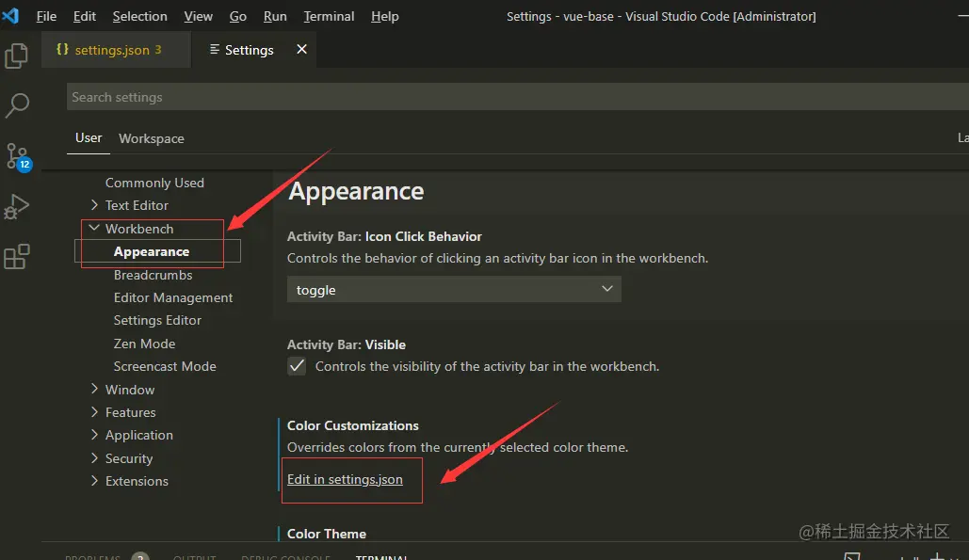
Task: Go to Editor Management settings
Action: pos(173,297)
